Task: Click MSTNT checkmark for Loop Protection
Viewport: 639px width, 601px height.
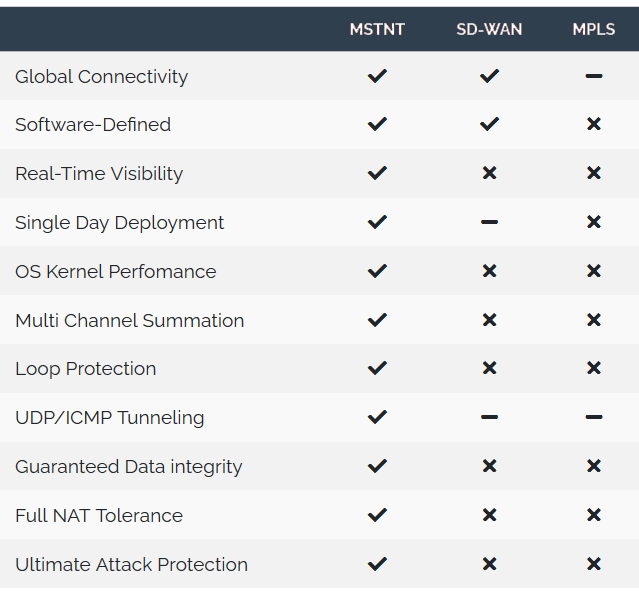Action: coord(377,368)
